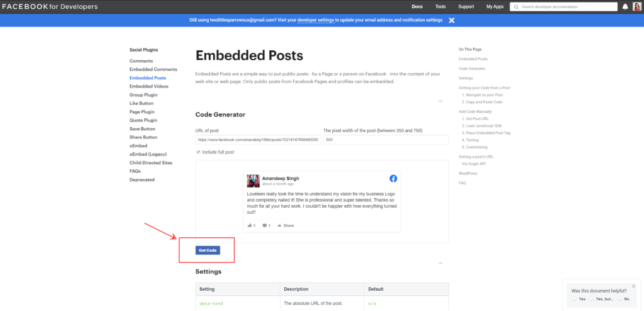Open Embedded Comments in sidebar
Viewport: 644px width, 311px height.
(x=153, y=69)
